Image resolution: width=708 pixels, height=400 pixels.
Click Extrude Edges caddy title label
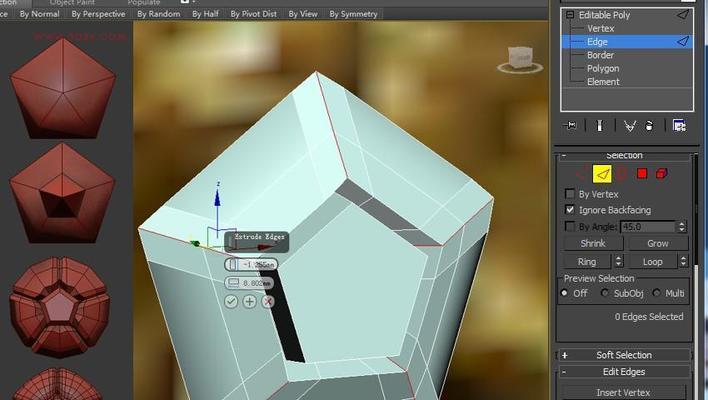coord(259,237)
